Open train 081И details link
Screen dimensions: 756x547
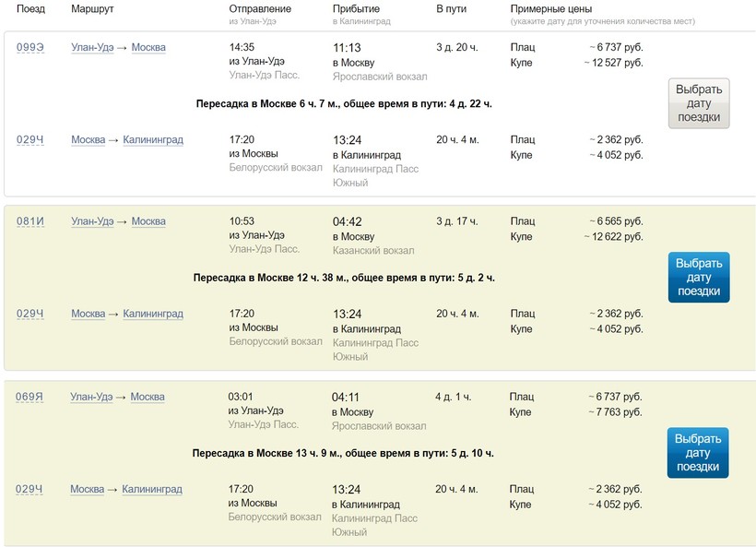(30, 221)
